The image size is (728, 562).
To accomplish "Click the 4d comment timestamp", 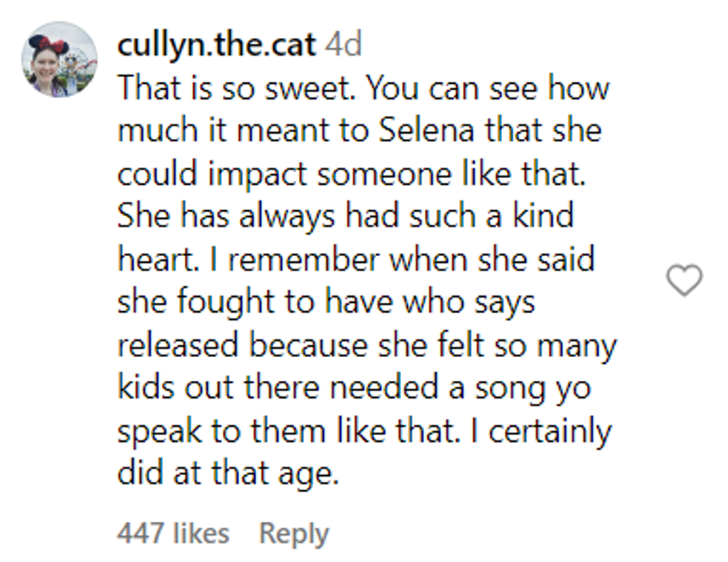I will point(343,46).
